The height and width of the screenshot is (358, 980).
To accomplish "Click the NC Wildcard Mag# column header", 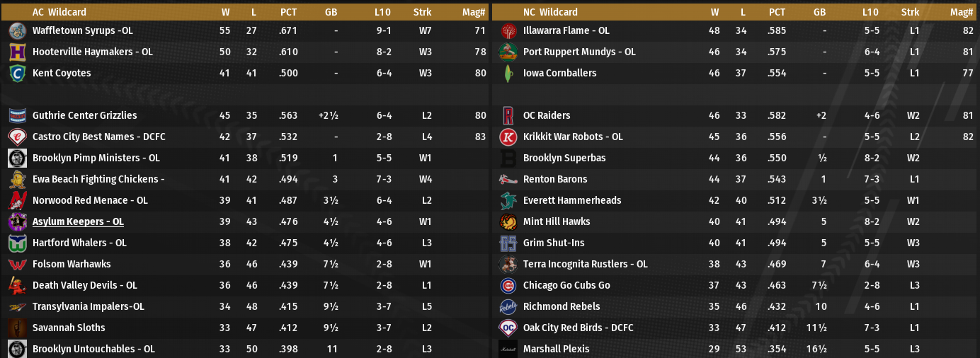I will [x=961, y=12].
